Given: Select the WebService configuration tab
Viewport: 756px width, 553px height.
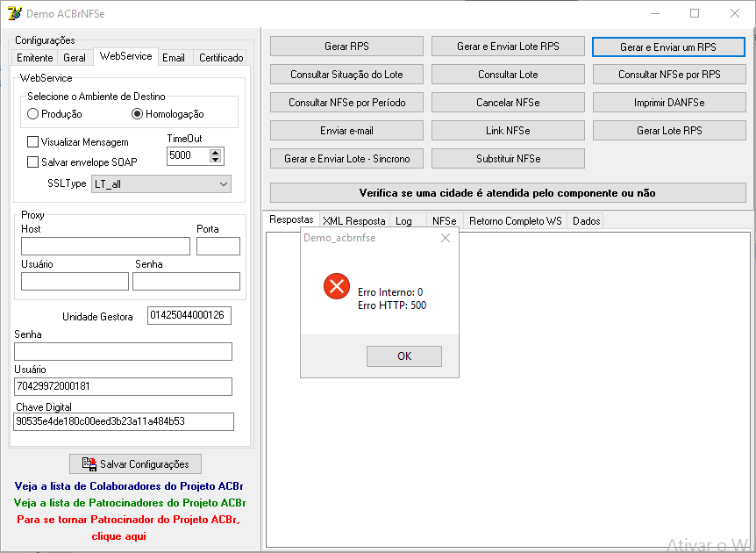Looking at the screenshot, I should tap(125, 56).
